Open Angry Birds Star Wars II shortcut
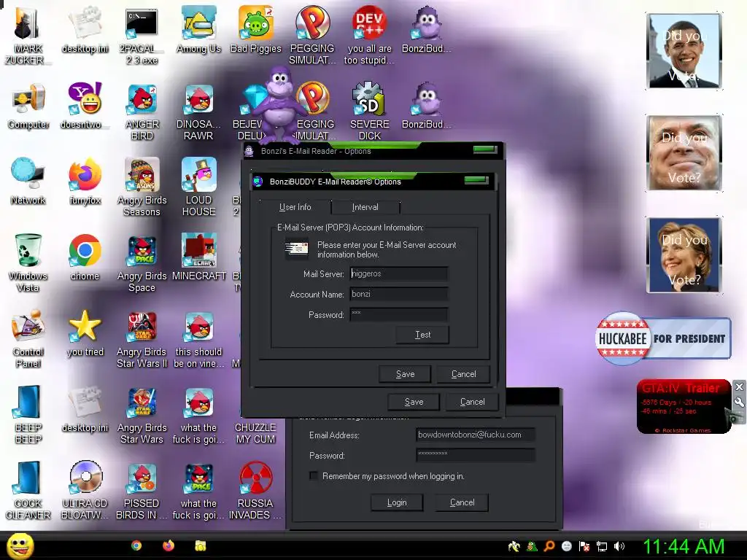The height and width of the screenshot is (560, 747). coord(142,339)
